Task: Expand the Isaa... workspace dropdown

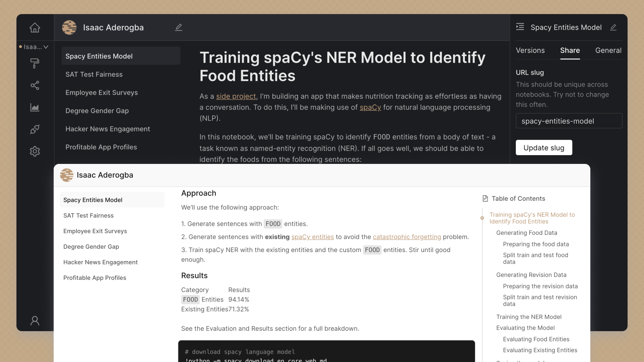Action: pyautogui.click(x=34, y=47)
